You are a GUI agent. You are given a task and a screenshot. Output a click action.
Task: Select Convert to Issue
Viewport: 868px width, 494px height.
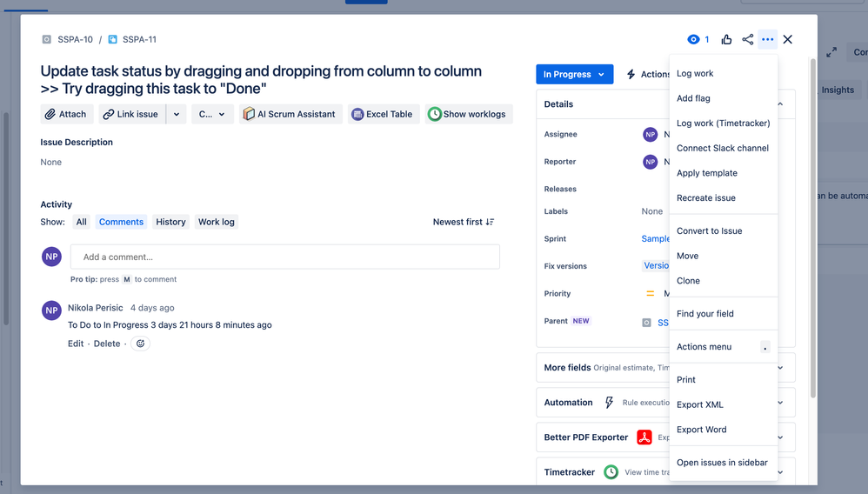[x=724, y=231]
